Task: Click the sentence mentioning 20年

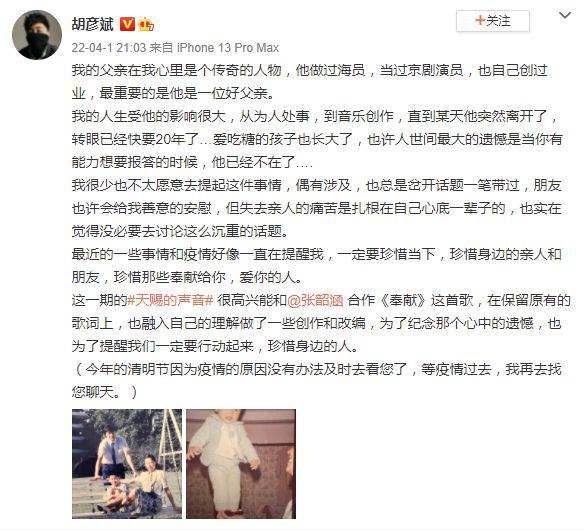Action: [x=317, y=139]
